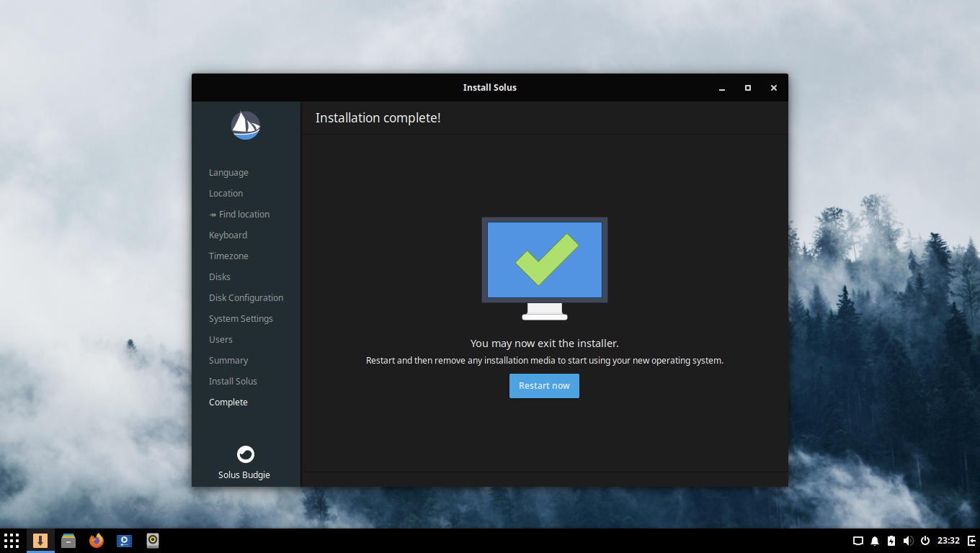The image size is (980, 553).
Task: Click the Budgie logo above Solus Budgie
Action: coord(246,454)
